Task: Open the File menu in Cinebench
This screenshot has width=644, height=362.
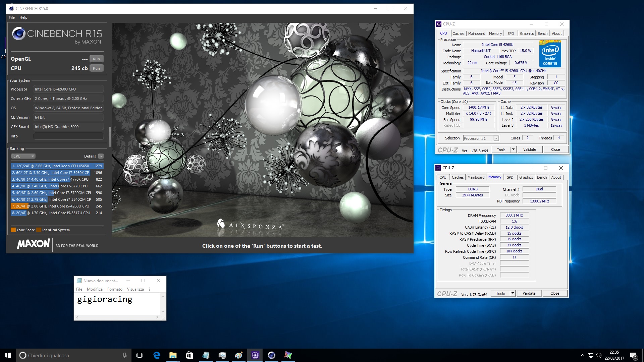Action: click(12, 17)
